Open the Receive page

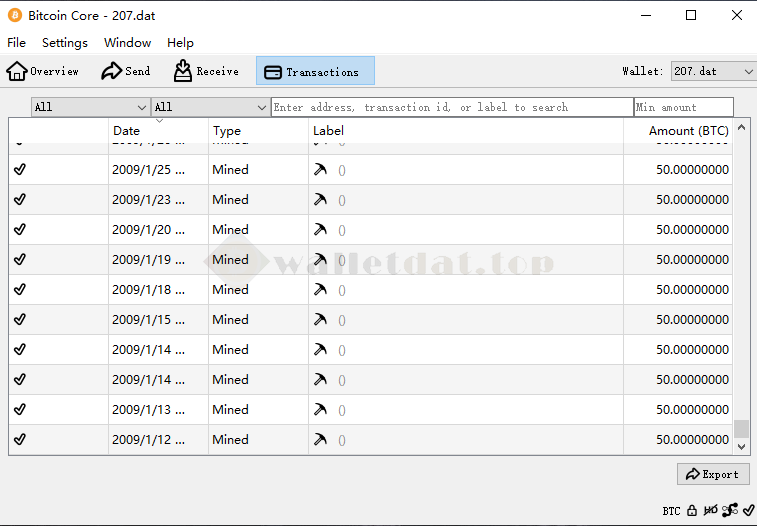(x=206, y=71)
